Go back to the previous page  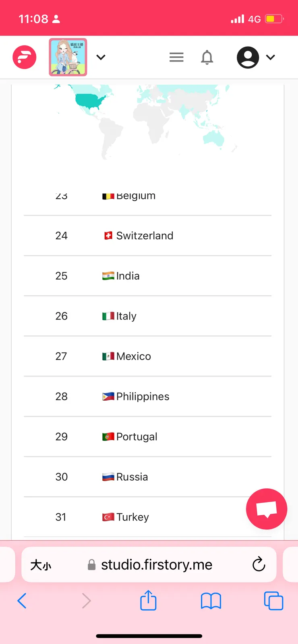[22, 601]
